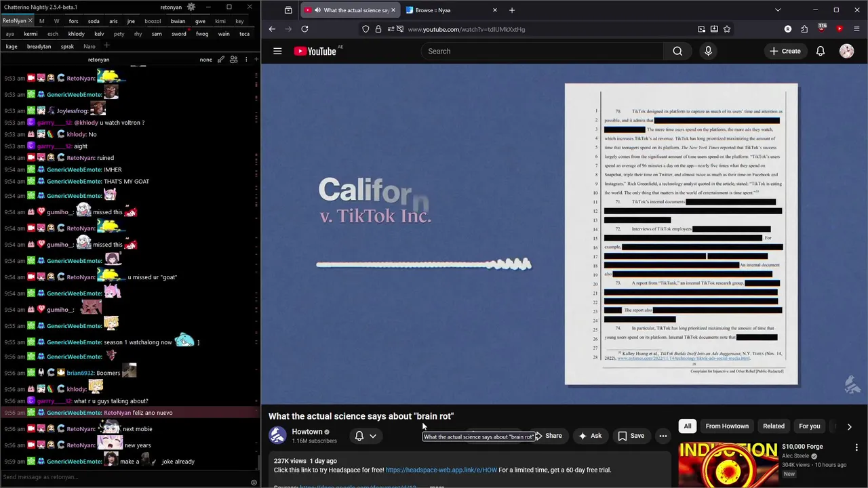Click the 'none' stream mode label in split header

coord(206,60)
